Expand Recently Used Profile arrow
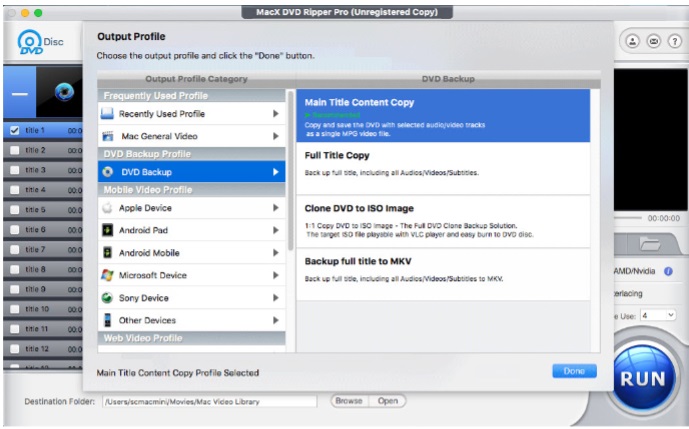 (x=276, y=114)
